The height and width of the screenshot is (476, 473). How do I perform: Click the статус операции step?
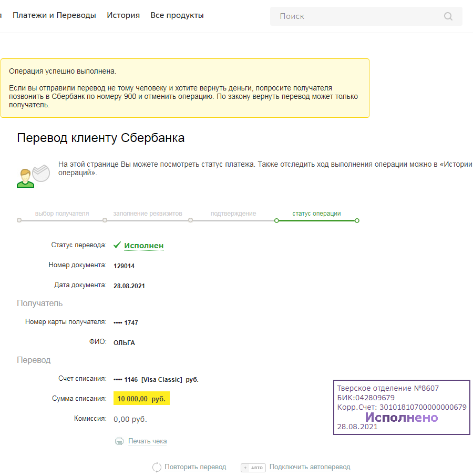317,214
